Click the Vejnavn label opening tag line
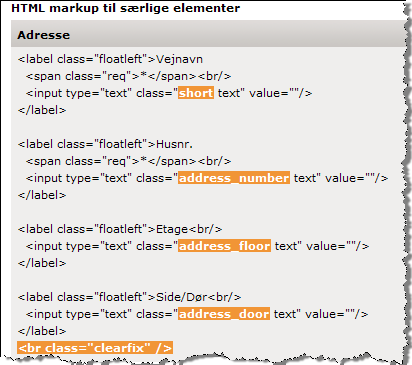The height and width of the screenshot is (365, 412). (x=110, y=59)
